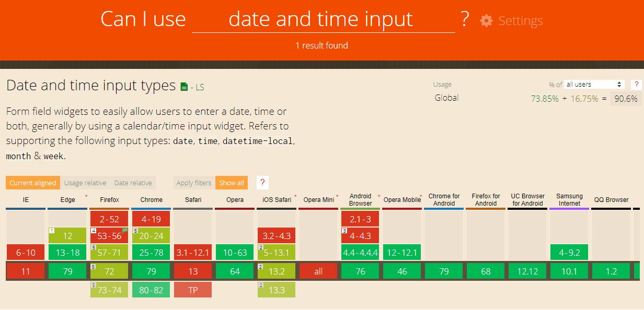Image resolution: width=644 pixels, height=310 pixels.
Task: Click the Settings gear icon
Action: coord(486,20)
